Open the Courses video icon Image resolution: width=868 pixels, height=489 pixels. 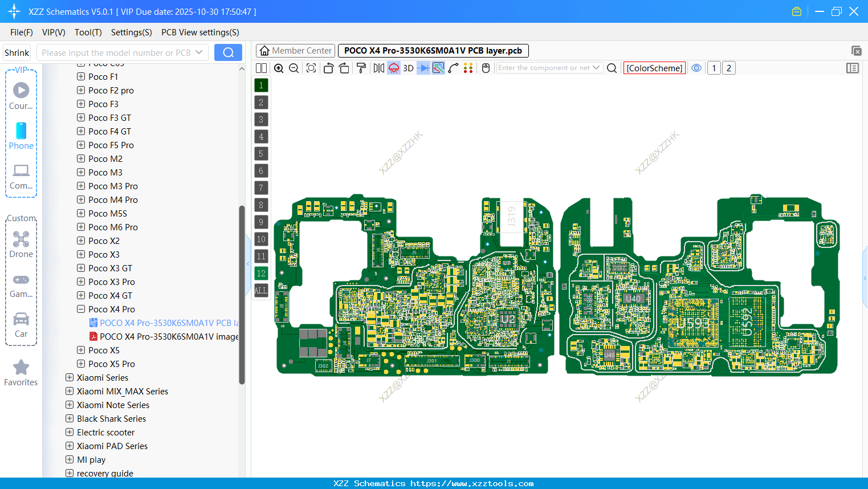(x=21, y=96)
